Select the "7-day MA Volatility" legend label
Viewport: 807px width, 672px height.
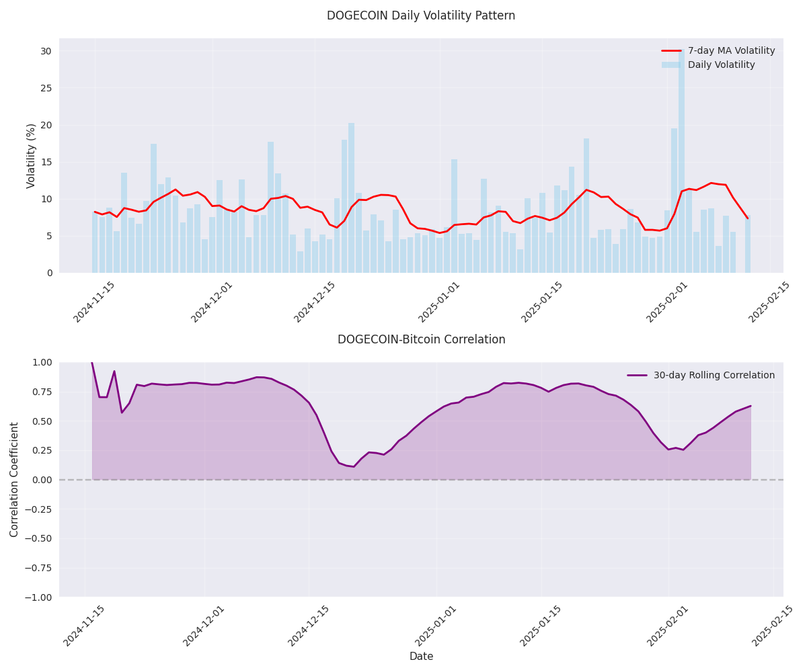click(731, 51)
